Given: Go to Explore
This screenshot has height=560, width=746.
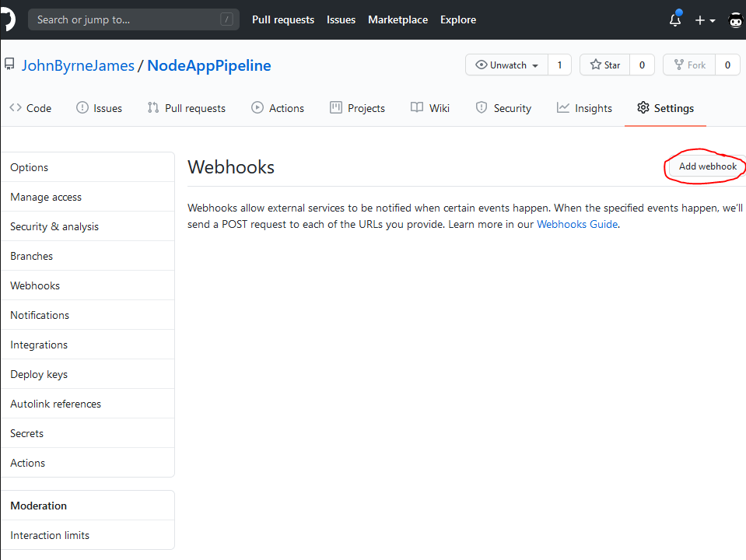Looking at the screenshot, I should click(458, 19).
